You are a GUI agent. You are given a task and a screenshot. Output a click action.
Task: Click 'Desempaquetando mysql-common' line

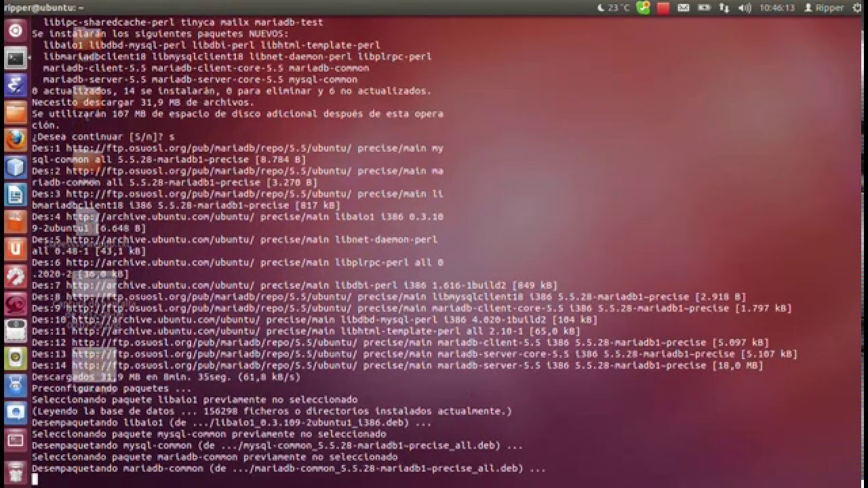pos(277,445)
